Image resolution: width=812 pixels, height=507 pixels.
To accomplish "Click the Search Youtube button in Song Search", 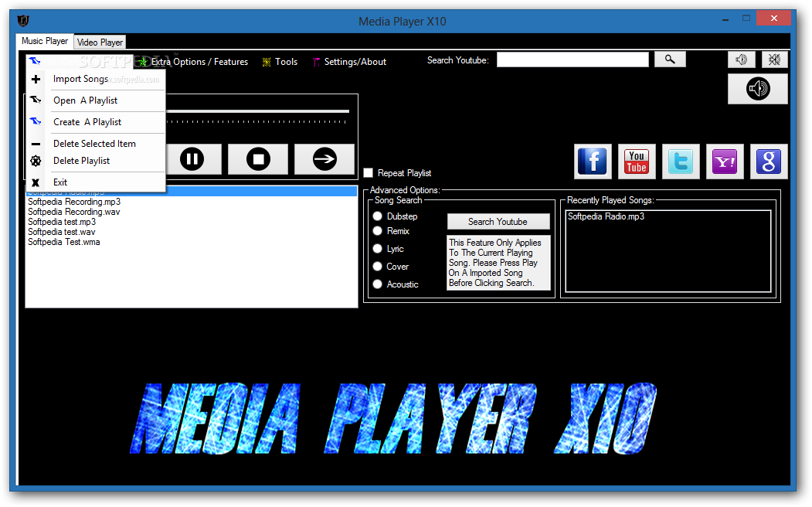I will (x=498, y=222).
